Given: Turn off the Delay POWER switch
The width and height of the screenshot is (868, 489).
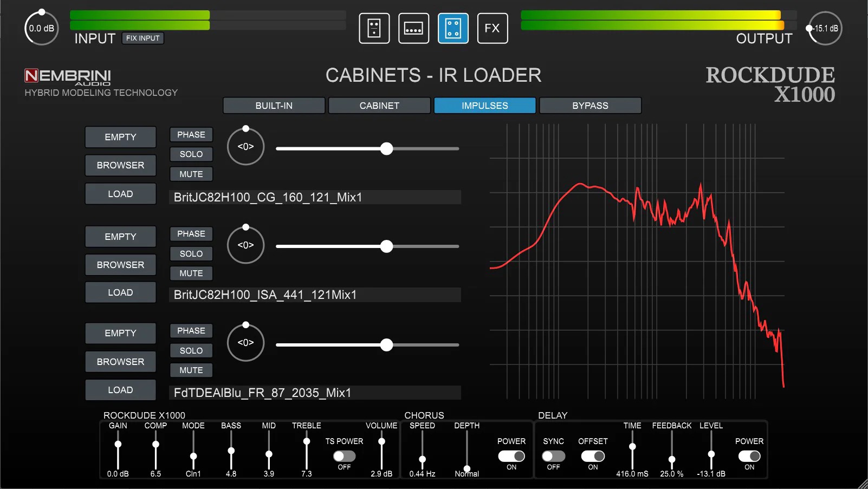Looking at the screenshot, I should click(x=749, y=456).
